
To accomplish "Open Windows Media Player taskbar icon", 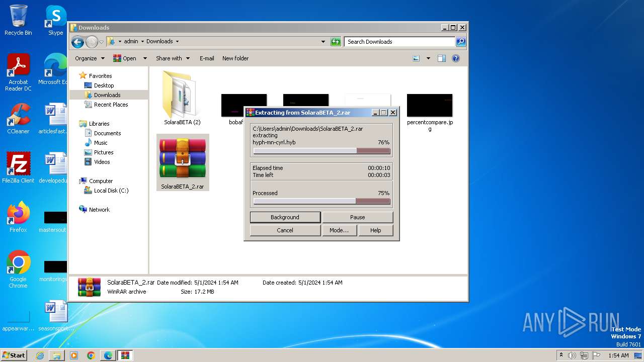I will pos(74,355).
